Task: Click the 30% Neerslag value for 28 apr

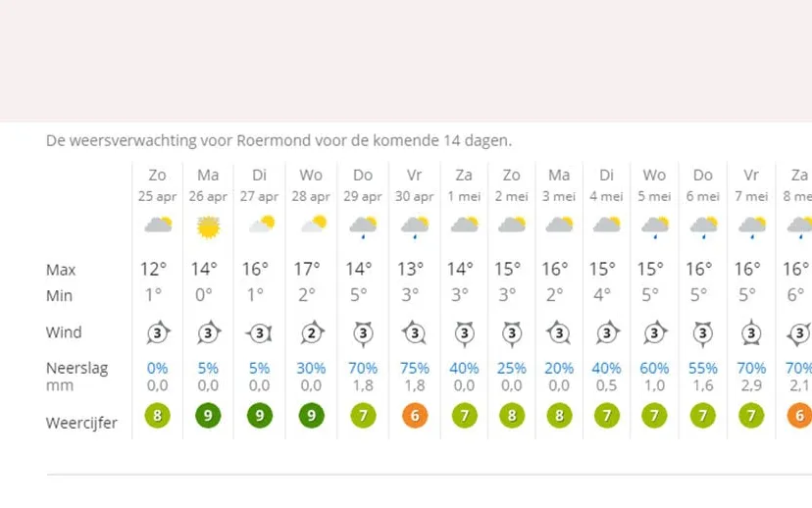Action: point(312,369)
